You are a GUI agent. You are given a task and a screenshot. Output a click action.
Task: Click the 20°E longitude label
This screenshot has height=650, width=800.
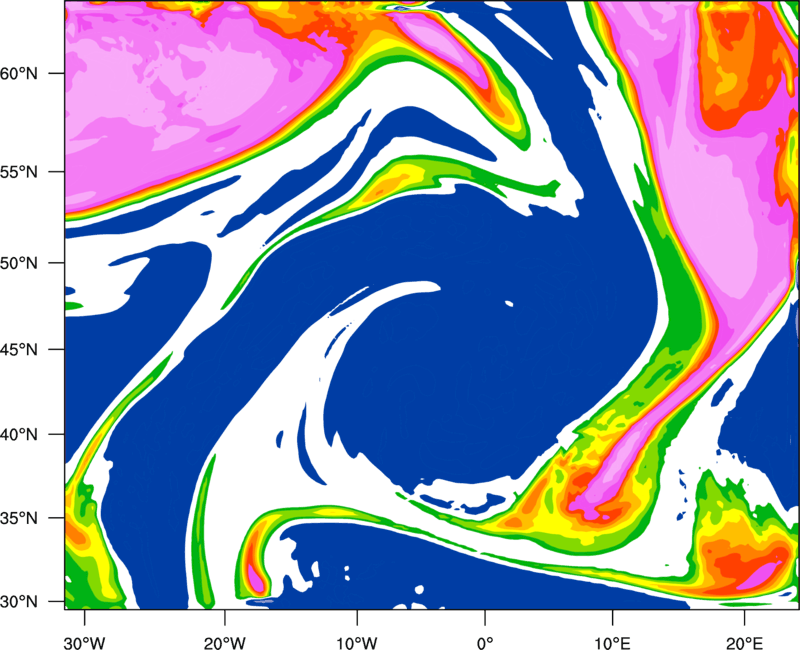744,643
